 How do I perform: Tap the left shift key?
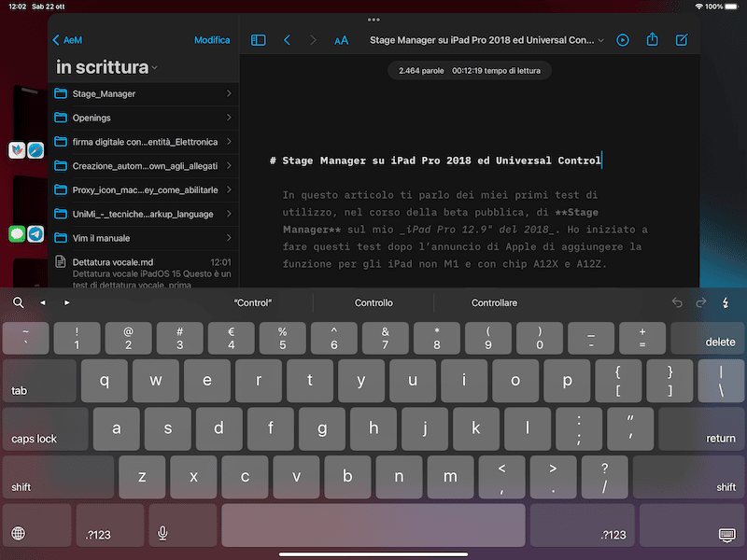pos(58,477)
